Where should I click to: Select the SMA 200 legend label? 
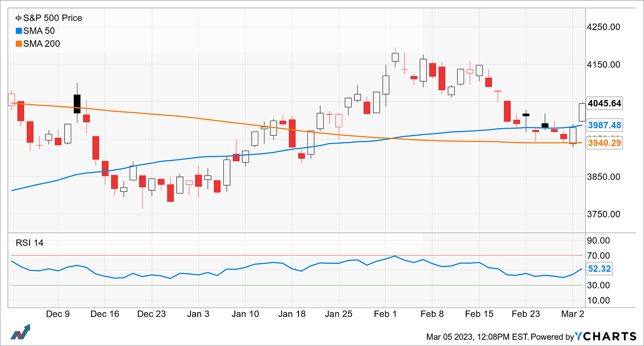pos(42,44)
